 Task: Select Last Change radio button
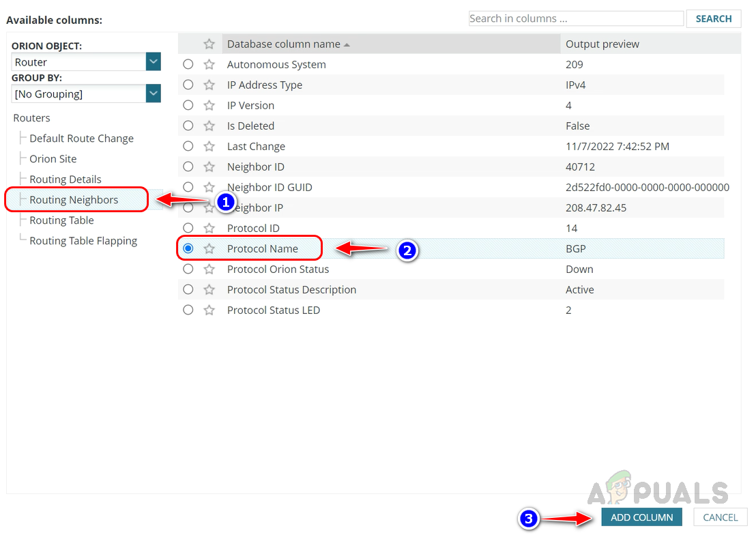(x=188, y=146)
